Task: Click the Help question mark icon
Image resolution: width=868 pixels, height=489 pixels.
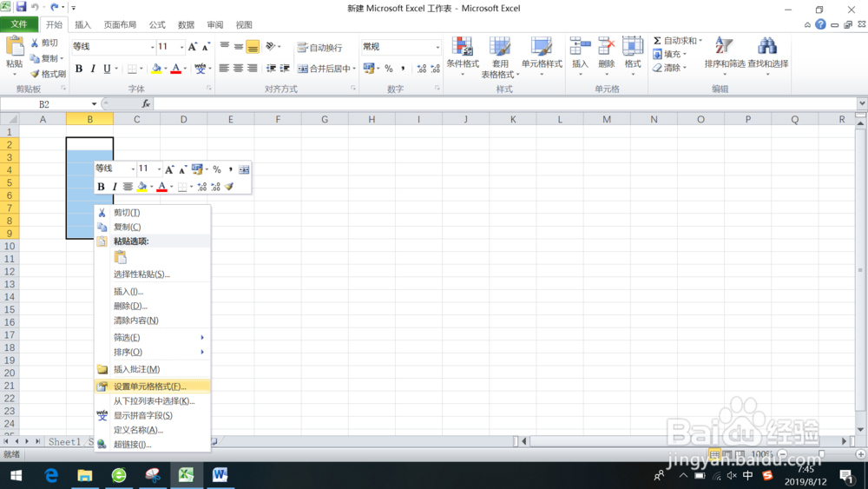Action: (820, 24)
